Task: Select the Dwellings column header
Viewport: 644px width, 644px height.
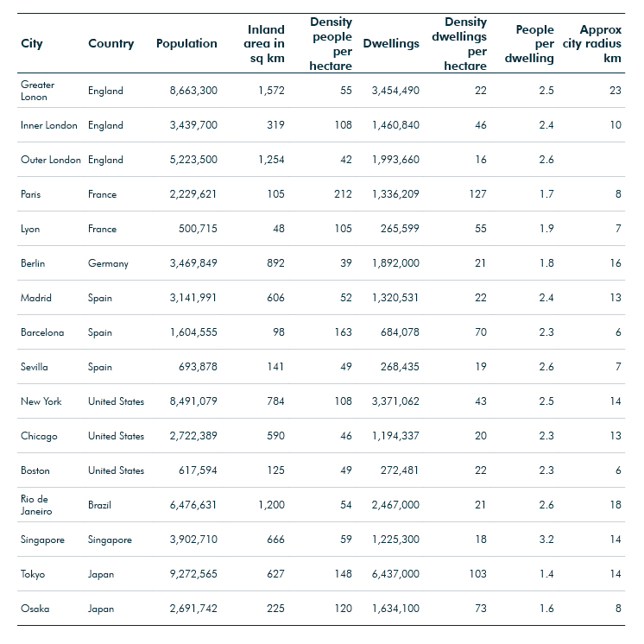Action: point(391,43)
